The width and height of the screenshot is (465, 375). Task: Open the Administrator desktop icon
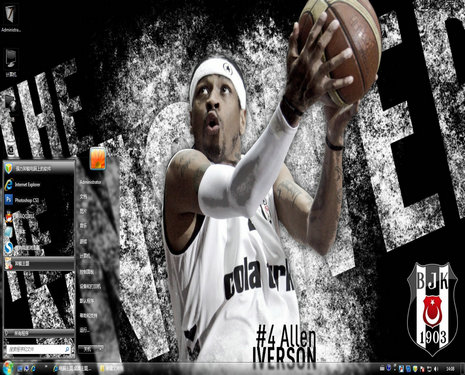pyautogui.click(x=10, y=19)
